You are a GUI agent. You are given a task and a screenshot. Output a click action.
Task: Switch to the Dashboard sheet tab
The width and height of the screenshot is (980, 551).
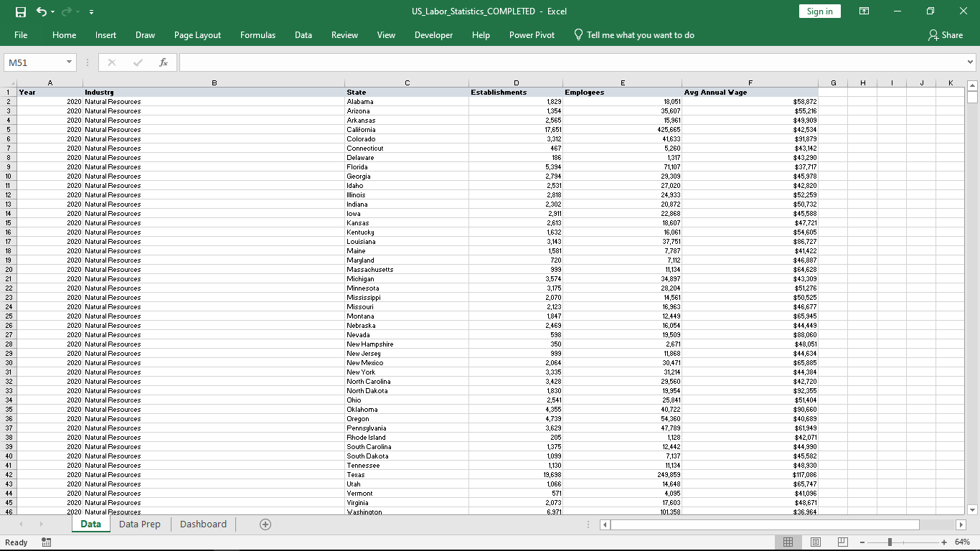pos(203,524)
